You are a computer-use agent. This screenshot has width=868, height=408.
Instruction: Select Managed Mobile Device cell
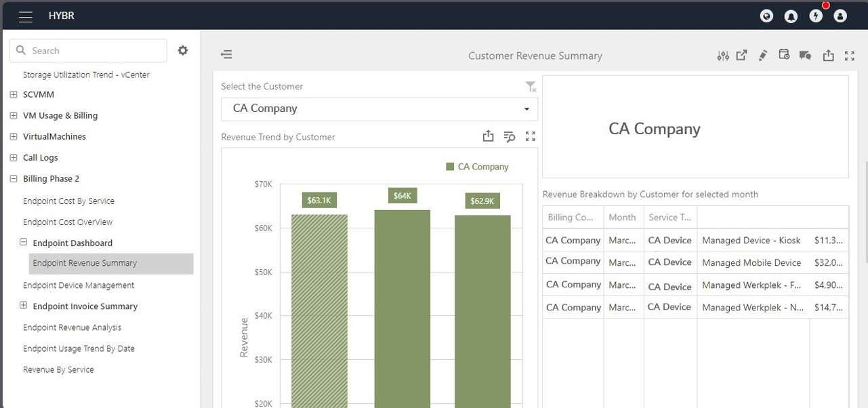coord(753,263)
